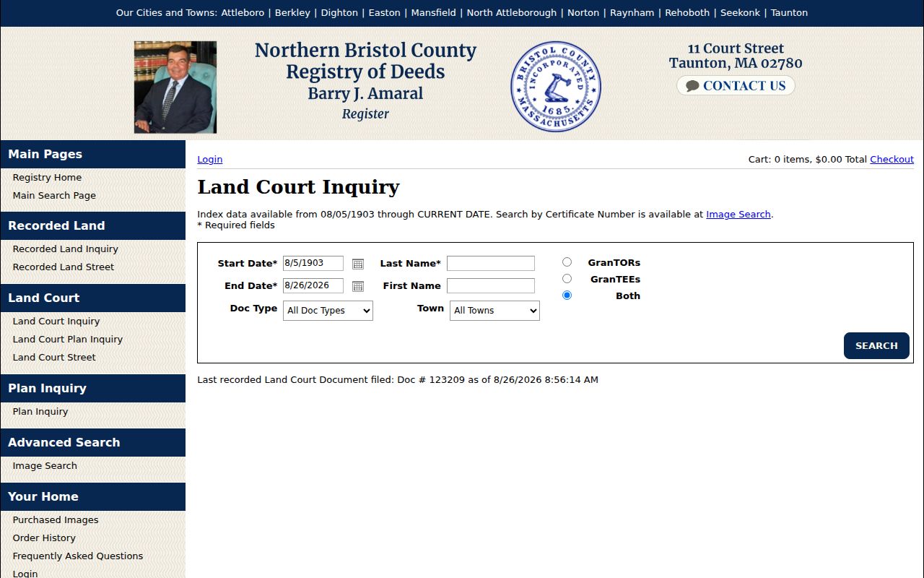Open sidebar Image Search under Advanced Search
The image size is (924, 578).
pyautogui.click(x=44, y=466)
